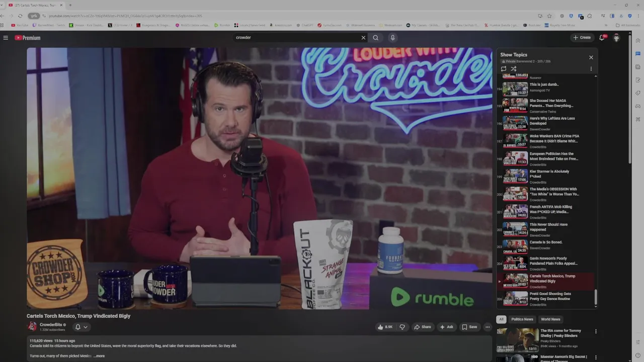Open 'The IRA come for Tommy Shelby' thumbnail

tap(518, 339)
